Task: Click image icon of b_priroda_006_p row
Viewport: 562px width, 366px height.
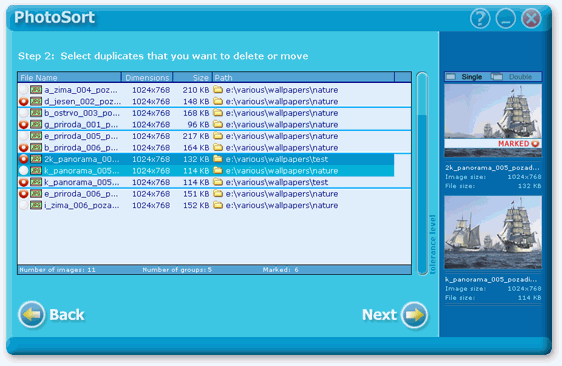Action: (36, 147)
